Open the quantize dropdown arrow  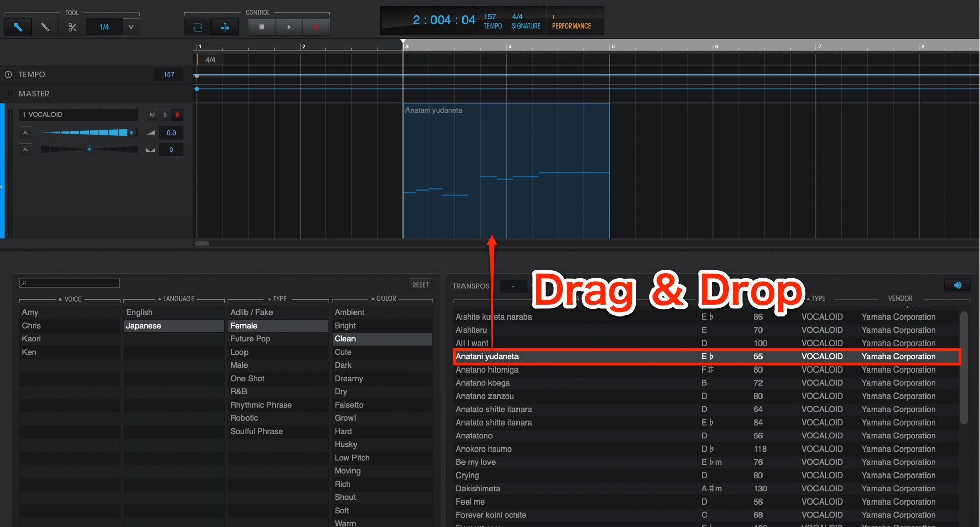click(x=131, y=27)
